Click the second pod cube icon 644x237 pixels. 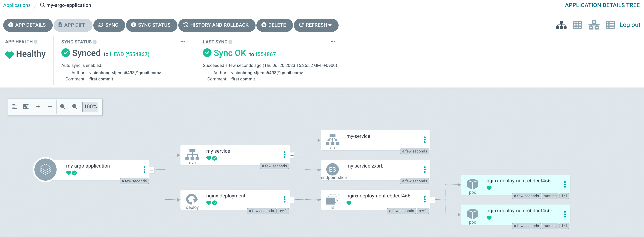[x=473, y=214]
